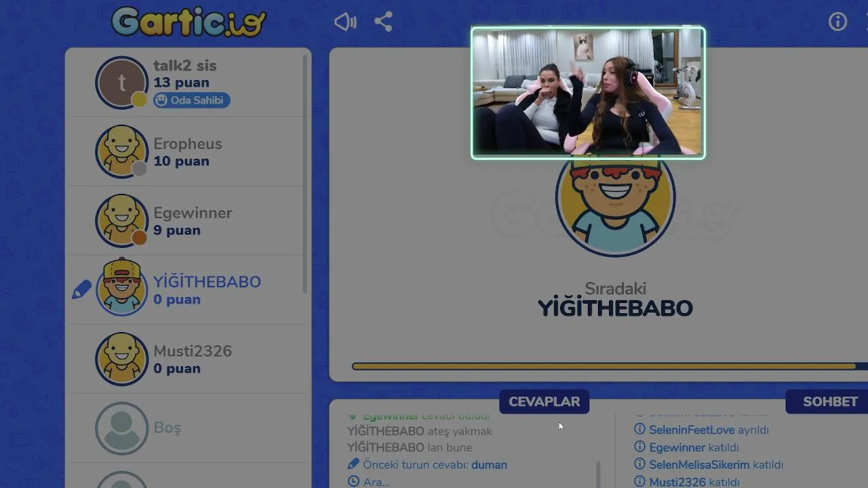Click the 'lan bune' answer message
Image resolution: width=868 pixels, height=488 pixels.
pyautogui.click(x=450, y=447)
